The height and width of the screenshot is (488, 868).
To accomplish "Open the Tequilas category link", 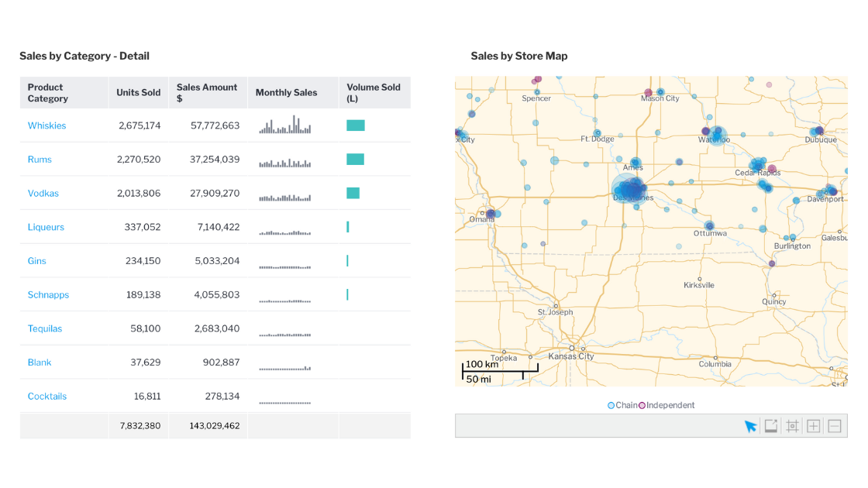I will coord(45,328).
